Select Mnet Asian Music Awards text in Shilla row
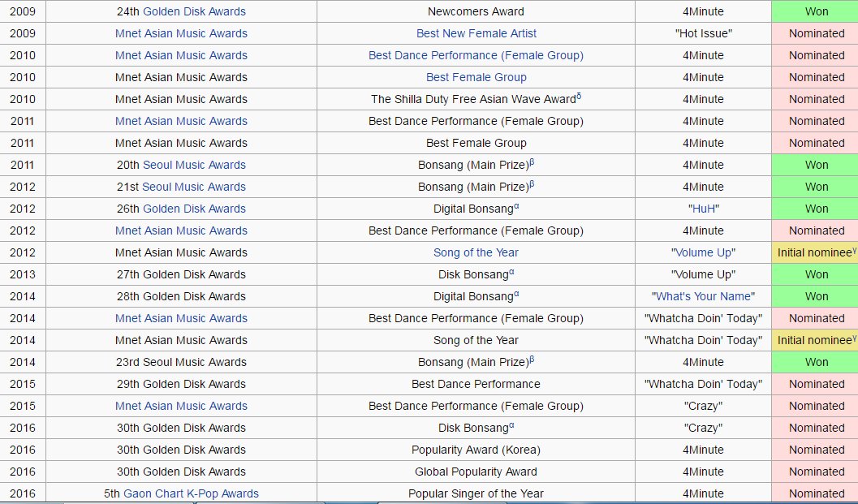The image size is (858, 504). point(181,99)
